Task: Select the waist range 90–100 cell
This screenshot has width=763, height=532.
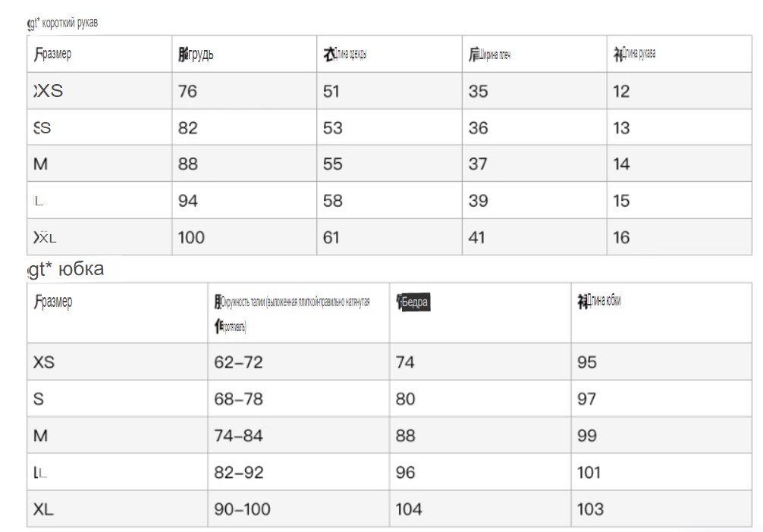Action: [x=298, y=509]
